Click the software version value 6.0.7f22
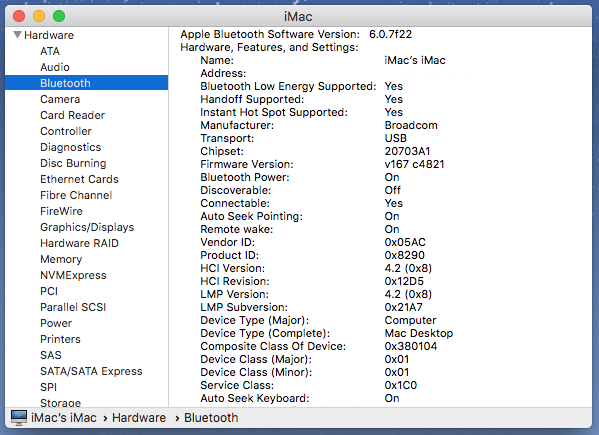Viewport: 599px width, 435px height. pyautogui.click(x=390, y=34)
